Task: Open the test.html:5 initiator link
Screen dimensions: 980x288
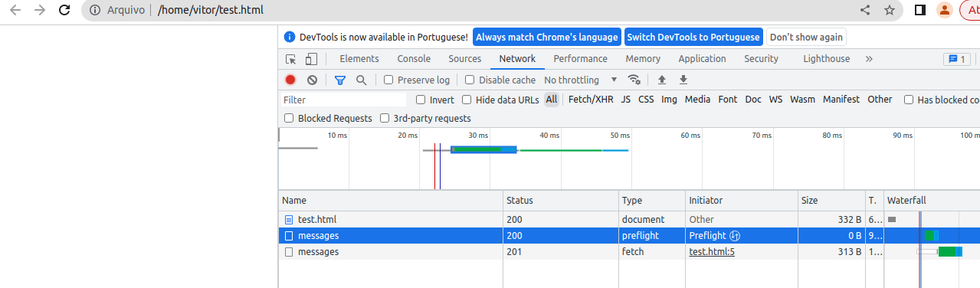Action: pos(712,251)
